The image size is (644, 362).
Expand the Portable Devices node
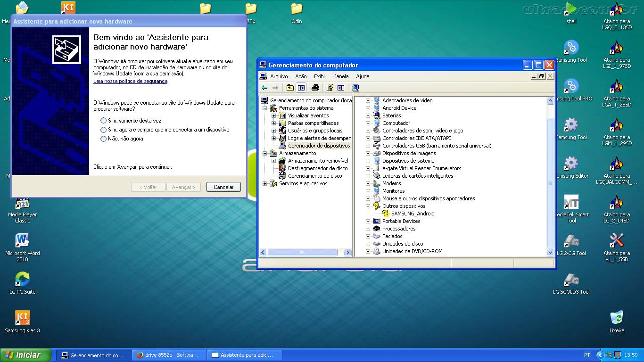coord(368,221)
